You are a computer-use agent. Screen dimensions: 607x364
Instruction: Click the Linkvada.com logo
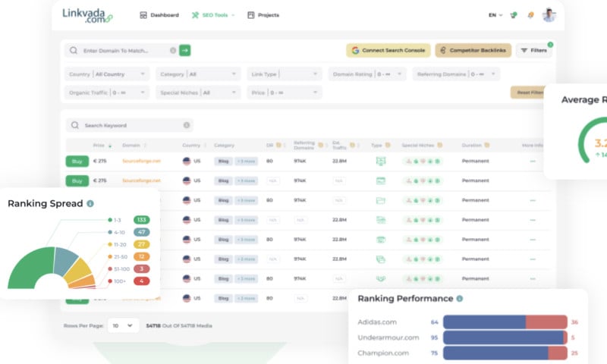(x=88, y=15)
